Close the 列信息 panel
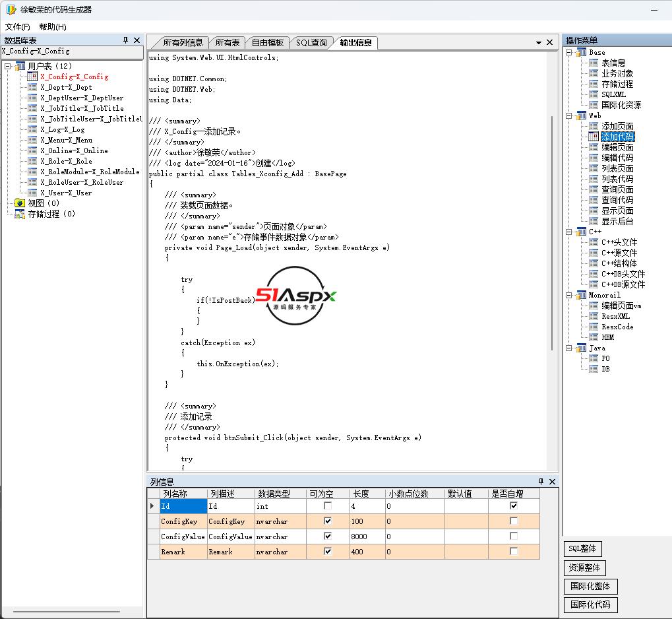 552,481
